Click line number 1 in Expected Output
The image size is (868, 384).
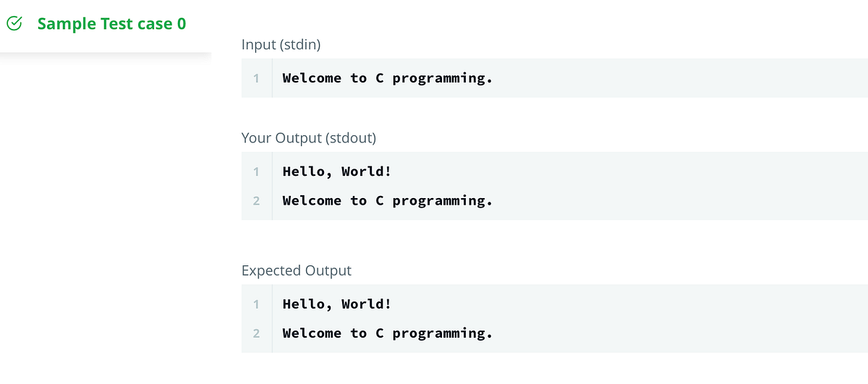tap(256, 304)
